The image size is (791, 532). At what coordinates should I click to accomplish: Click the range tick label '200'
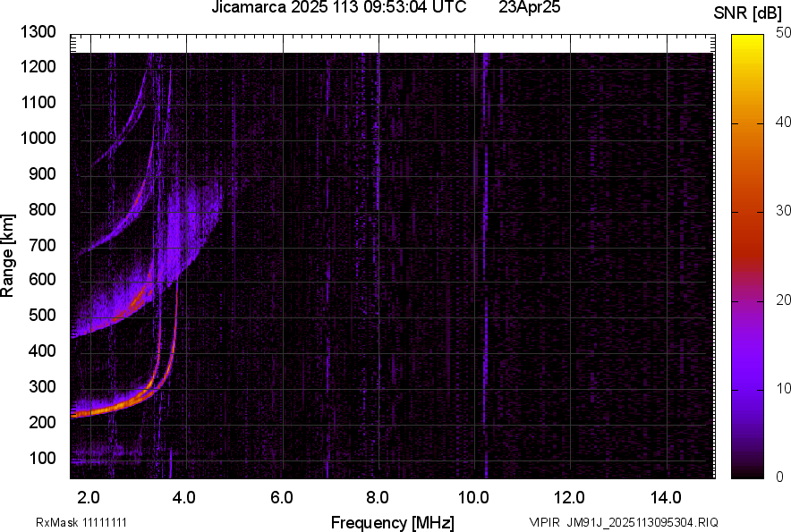point(42,422)
